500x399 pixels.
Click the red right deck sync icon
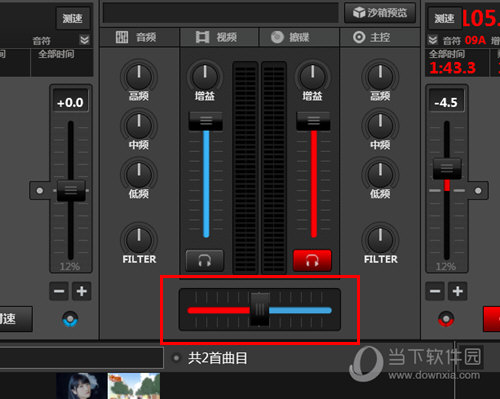tap(446, 319)
